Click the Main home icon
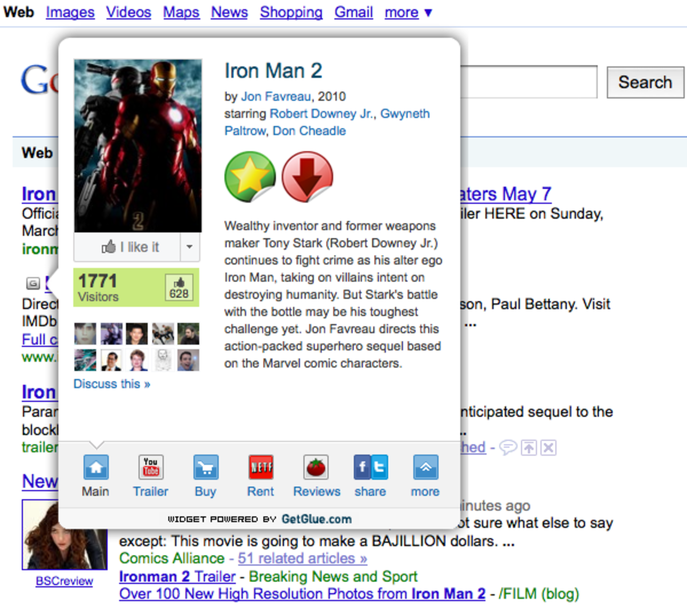This screenshot has width=687, height=616. tap(96, 468)
